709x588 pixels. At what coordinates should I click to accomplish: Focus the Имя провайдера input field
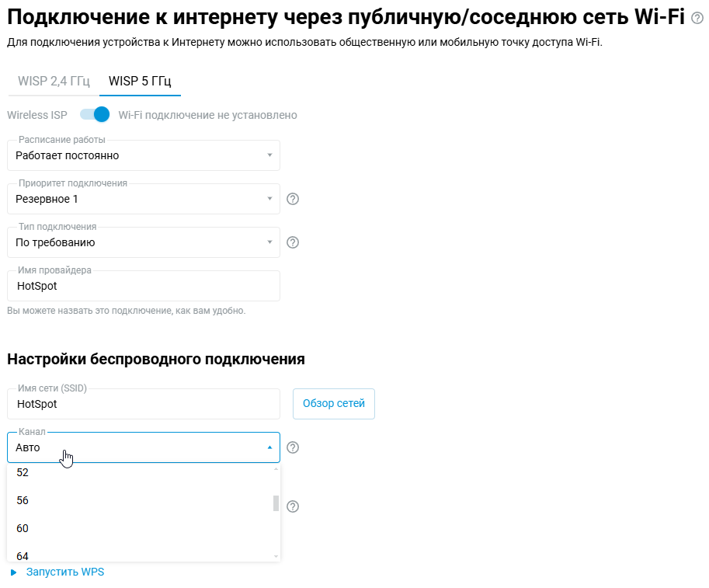tap(144, 286)
